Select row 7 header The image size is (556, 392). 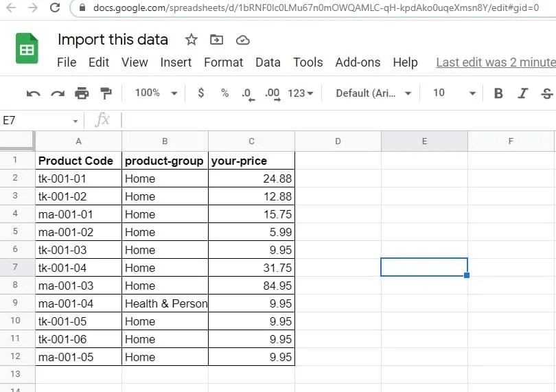pyautogui.click(x=17, y=267)
